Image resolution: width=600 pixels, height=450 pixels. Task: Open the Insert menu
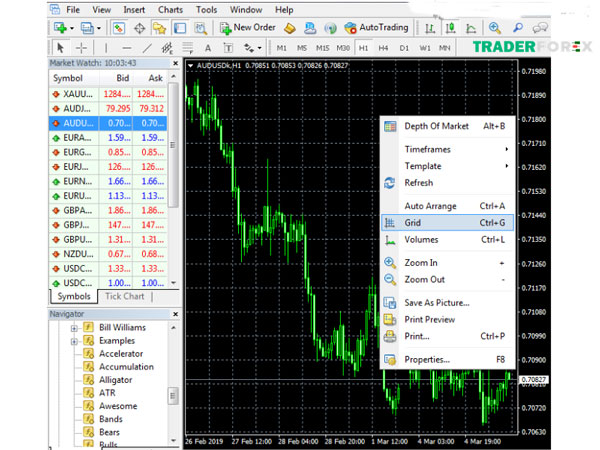coord(134,10)
